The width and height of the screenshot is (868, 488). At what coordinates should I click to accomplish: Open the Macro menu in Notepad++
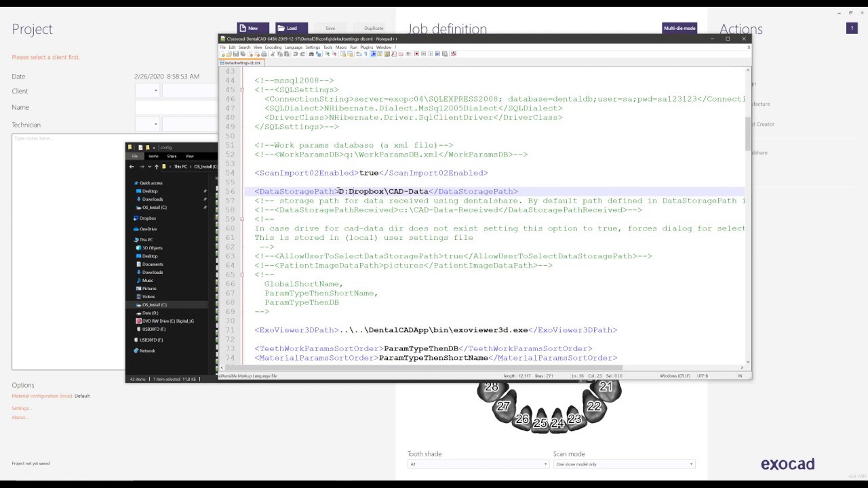[341, 47]
